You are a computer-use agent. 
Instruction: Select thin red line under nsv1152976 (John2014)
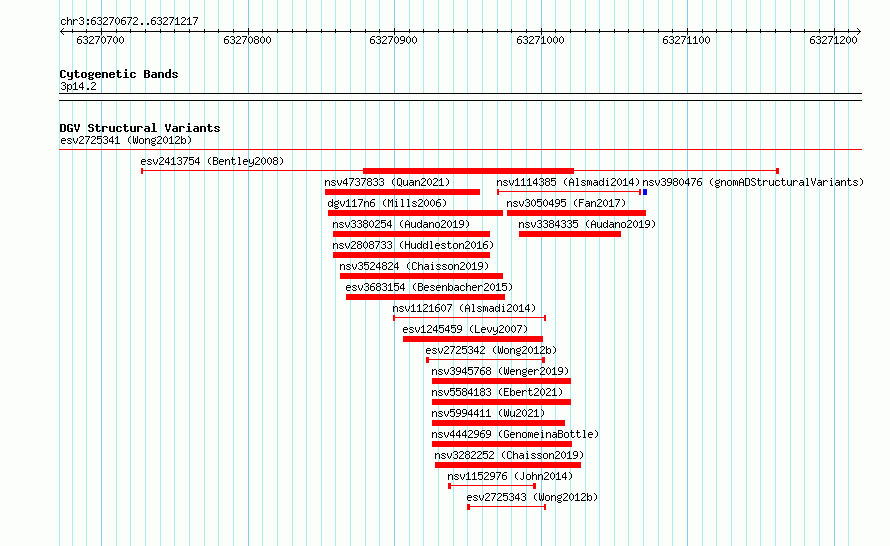point(492,486)
